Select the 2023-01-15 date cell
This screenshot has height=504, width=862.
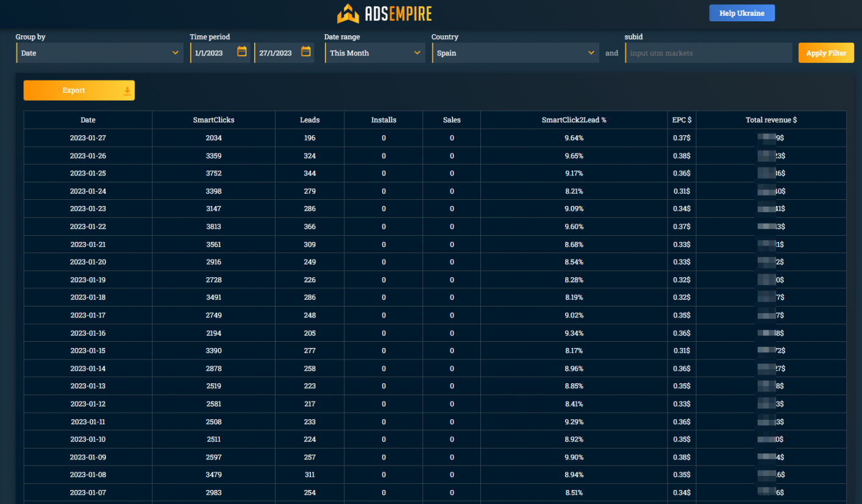coord(88,350)
